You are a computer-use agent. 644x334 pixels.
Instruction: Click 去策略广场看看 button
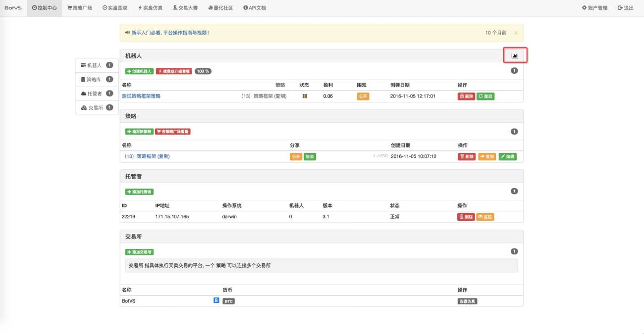click(173, 132)
